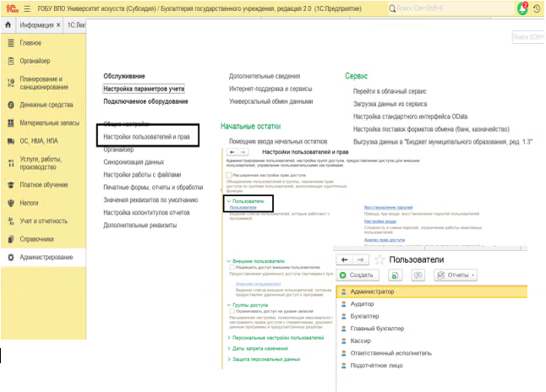Viewport: 546px width, 392px height.
Task: Click the Поиск (Ctrl+F) field on right
Action: click(528, 37)
